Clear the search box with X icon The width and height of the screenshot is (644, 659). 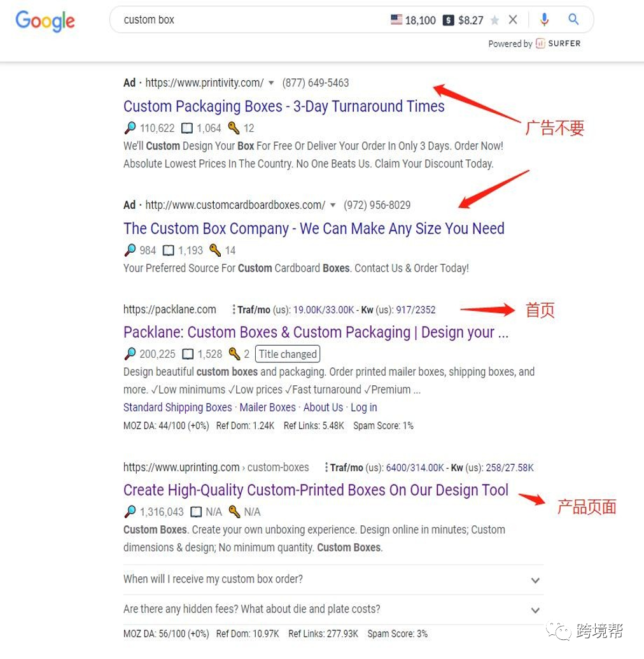[513, 20]
